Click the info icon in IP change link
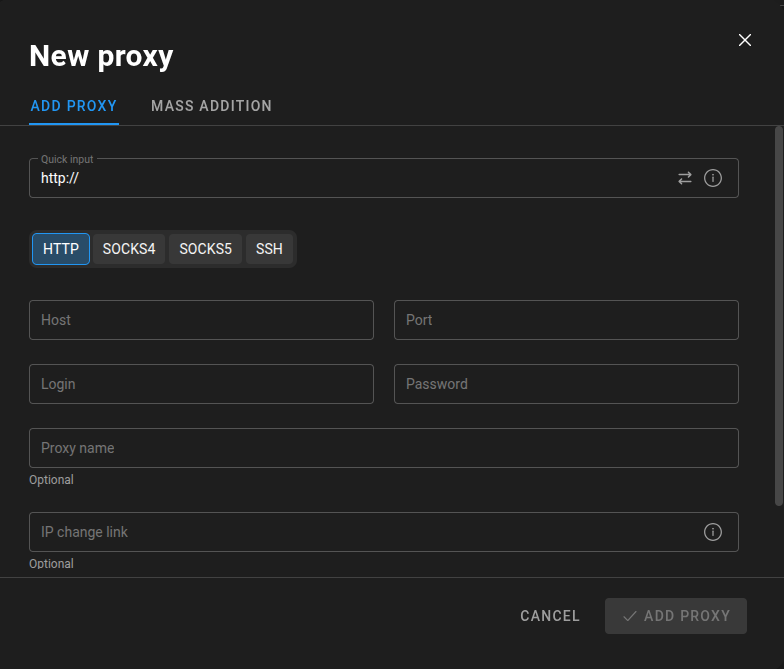Image resolution: width=784 pixels, height=669 pixels. point(713,532)
